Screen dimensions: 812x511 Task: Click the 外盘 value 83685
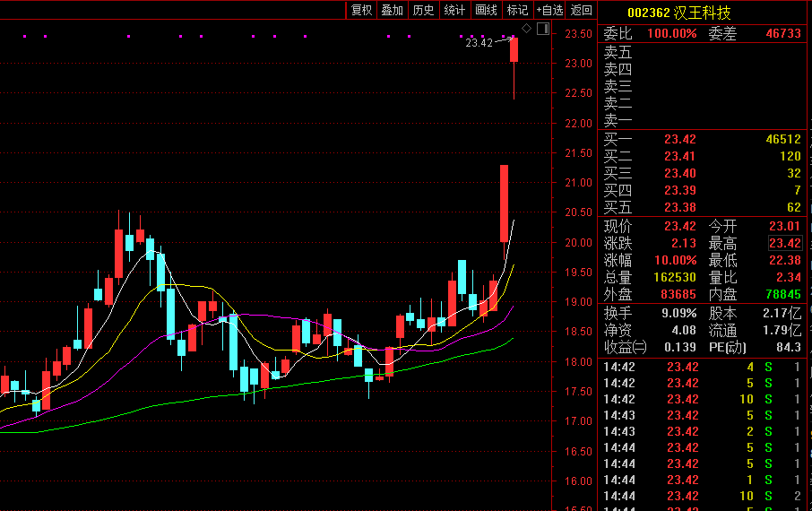pos(678,295)
